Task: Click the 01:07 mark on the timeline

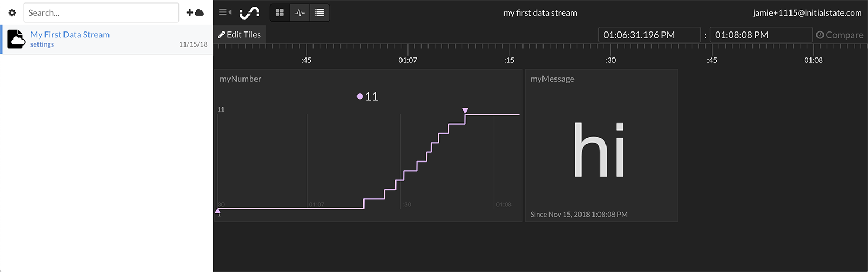Action: coord(407,60)
